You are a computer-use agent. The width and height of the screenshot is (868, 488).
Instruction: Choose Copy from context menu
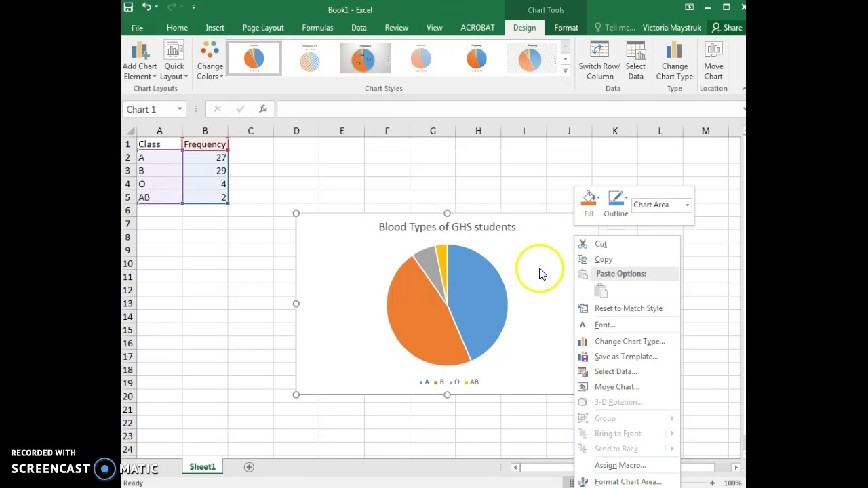coord(627,260)
